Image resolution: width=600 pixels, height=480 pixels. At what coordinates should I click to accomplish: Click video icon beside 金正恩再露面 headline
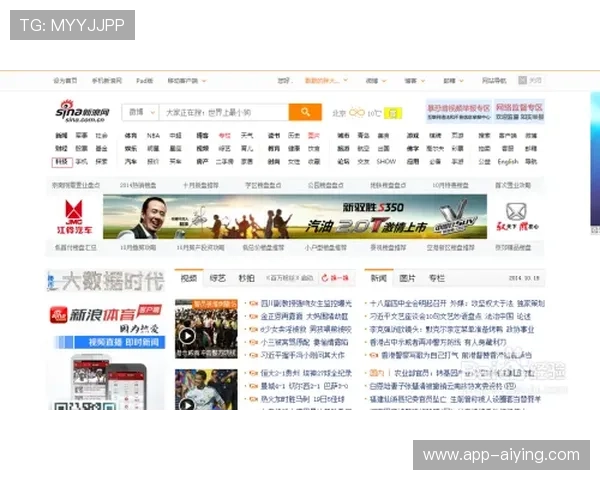point(253,317)
